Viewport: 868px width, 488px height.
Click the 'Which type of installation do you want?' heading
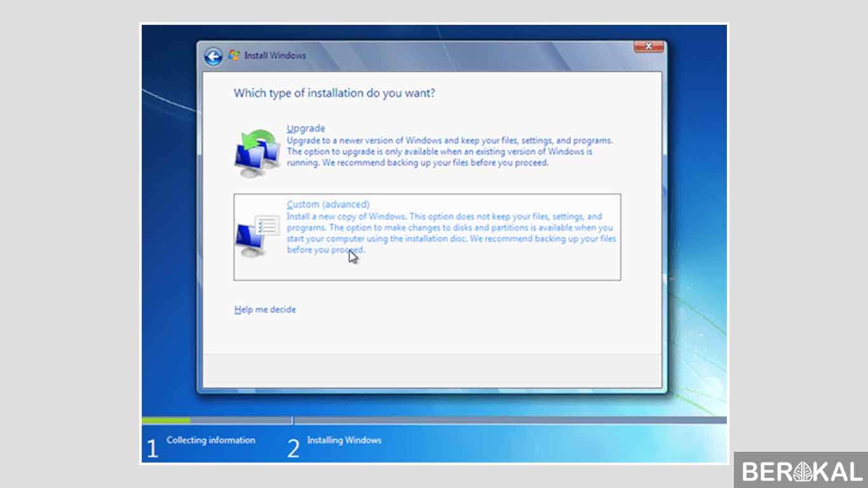point(334,93)
